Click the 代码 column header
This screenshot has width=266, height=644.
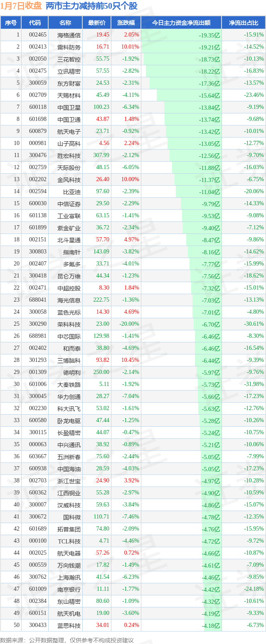(x=35, y=23)
